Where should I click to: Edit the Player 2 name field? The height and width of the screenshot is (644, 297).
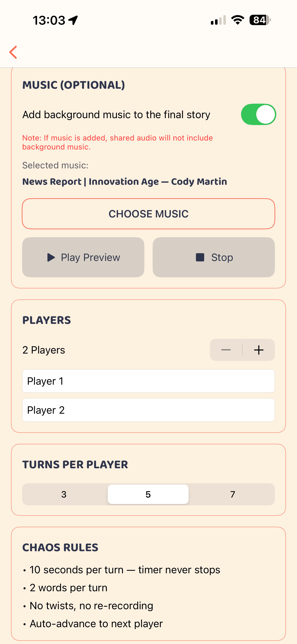click(148, 410)
